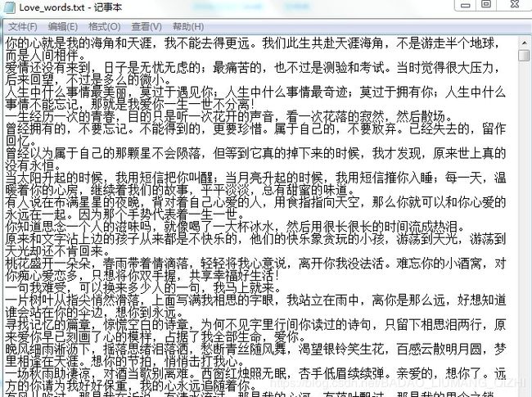This screenshot has height=397, width=532.
Task: Click the line starting 寻找记忆的篇章
Action: (x=255, y=325)
